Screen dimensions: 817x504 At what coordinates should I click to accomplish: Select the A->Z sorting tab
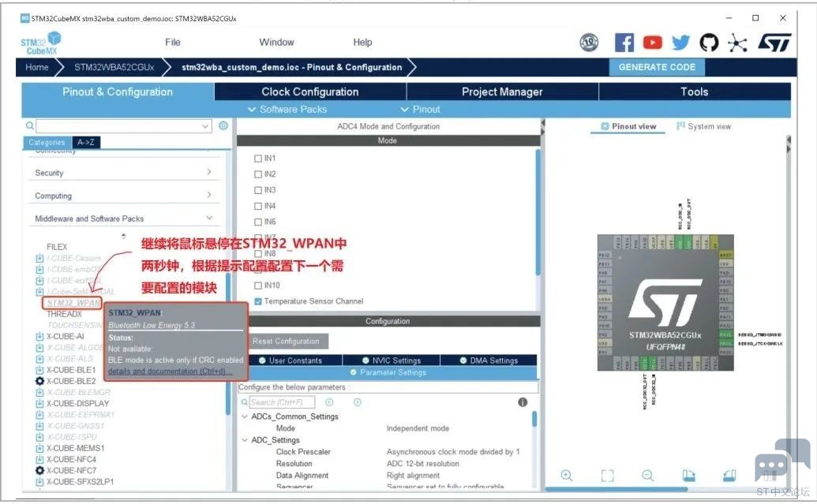click(86, 142)
